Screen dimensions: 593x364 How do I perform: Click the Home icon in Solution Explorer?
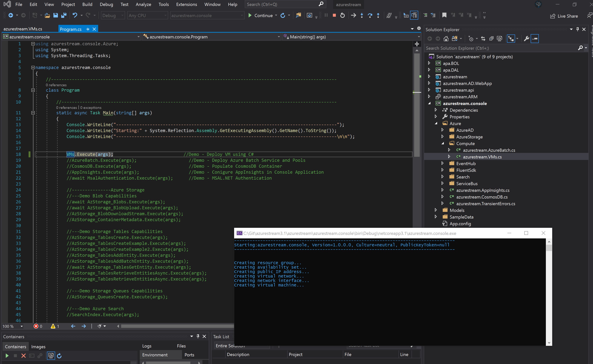coord(446,39)
